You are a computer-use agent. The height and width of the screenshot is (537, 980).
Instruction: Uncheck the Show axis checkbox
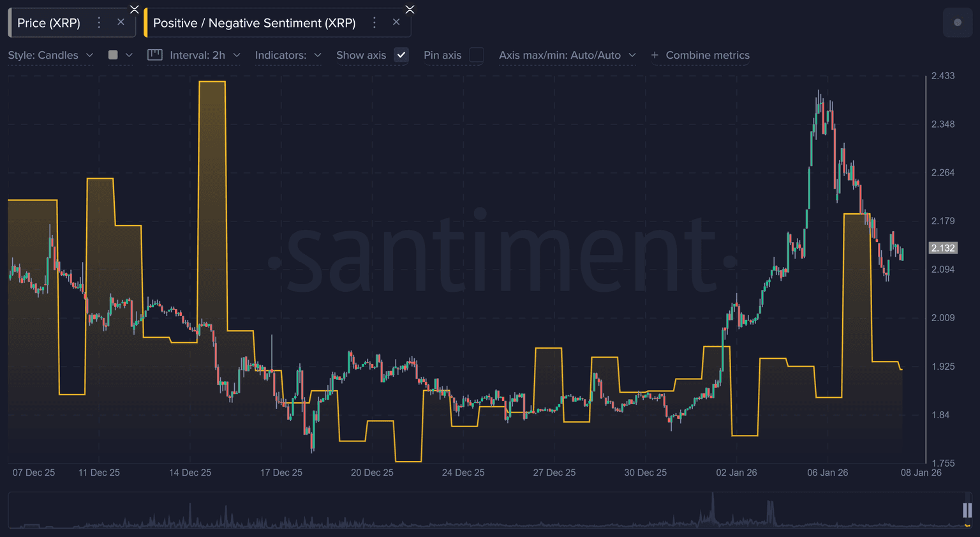click(x=401, y=55)
